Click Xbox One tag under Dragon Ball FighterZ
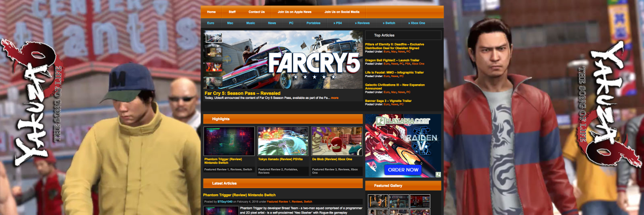Screen dimensions: 644x215 pyautogui.click(x=418, y=64)
